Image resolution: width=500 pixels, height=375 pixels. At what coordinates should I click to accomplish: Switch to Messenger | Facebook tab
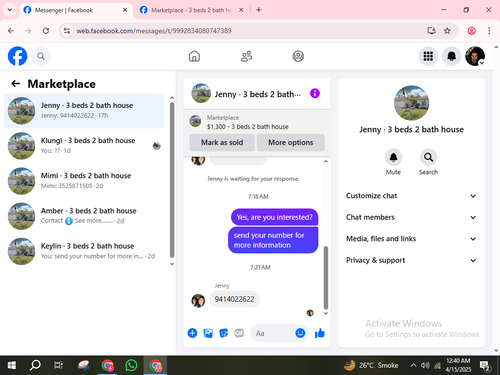[76, 10]
